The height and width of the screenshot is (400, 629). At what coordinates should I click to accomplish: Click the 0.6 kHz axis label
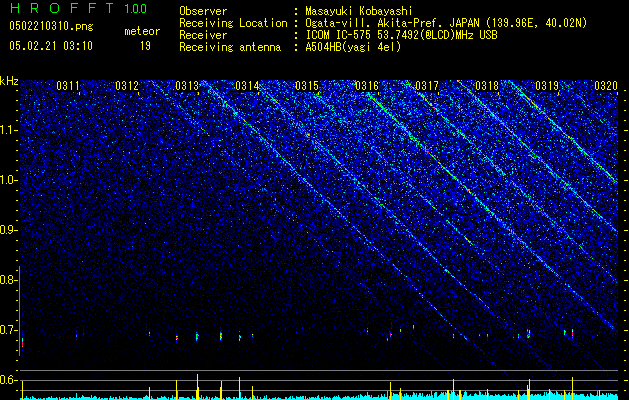[x=9, y=380]
